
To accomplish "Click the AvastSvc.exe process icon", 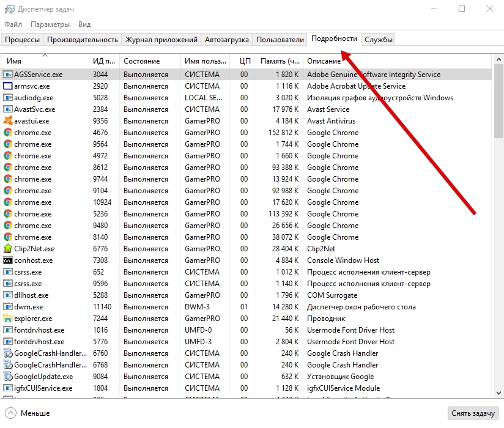I will point(8,109).
